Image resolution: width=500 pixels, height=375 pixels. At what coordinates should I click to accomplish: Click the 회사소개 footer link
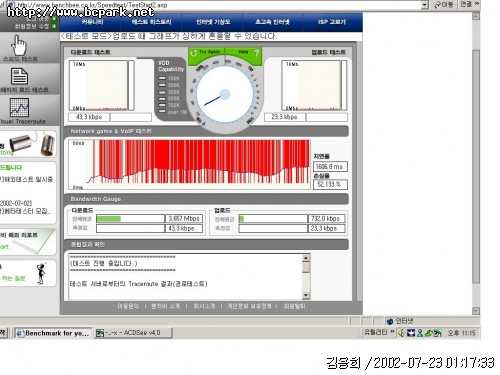[204, 306]
